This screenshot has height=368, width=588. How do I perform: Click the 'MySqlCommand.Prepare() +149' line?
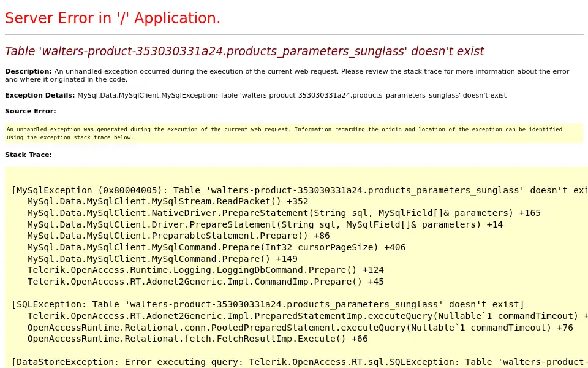click(x=162, y=259)
